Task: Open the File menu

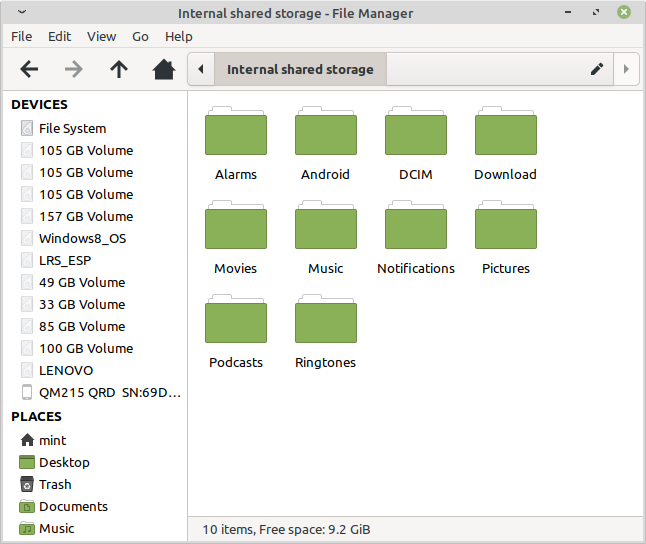Action: point(21,37)
